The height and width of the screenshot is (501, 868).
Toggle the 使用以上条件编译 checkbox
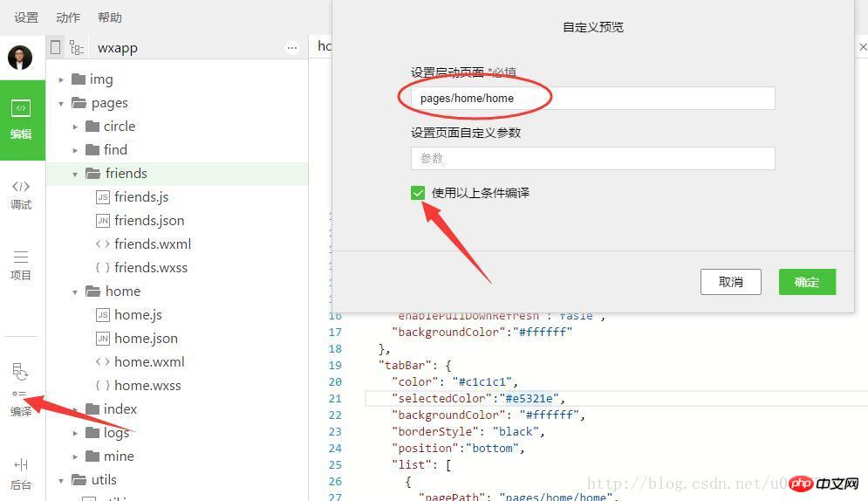418,193
